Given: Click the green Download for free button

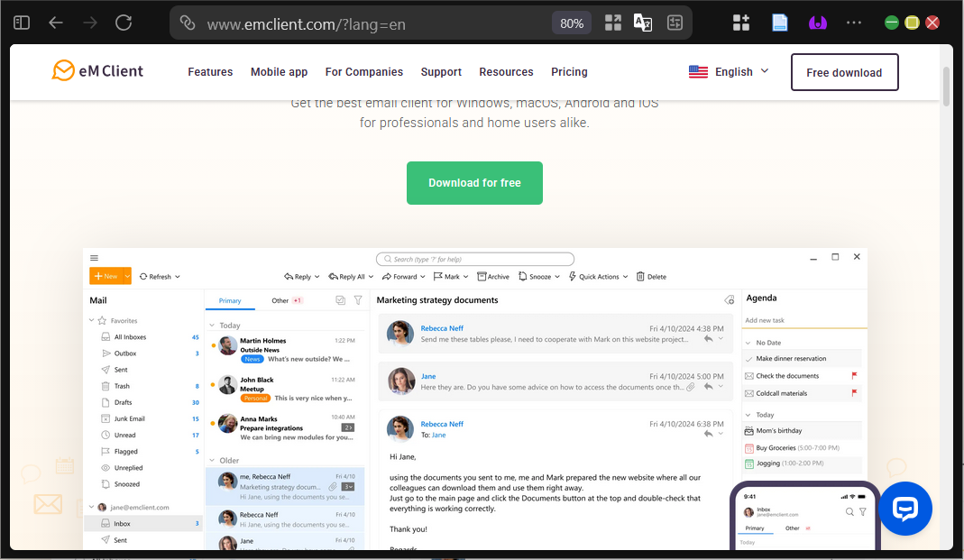Looking at the screenshot, I should tap(474, 182).
